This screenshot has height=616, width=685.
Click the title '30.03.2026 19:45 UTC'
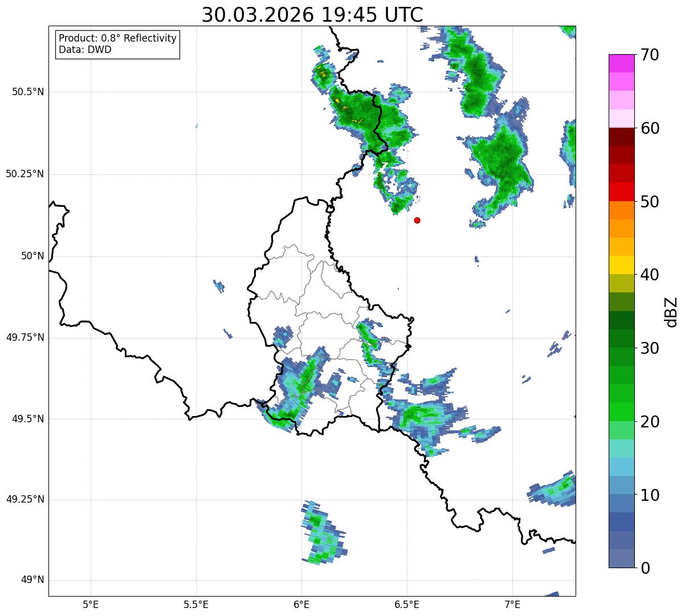(x=312, y=15)
